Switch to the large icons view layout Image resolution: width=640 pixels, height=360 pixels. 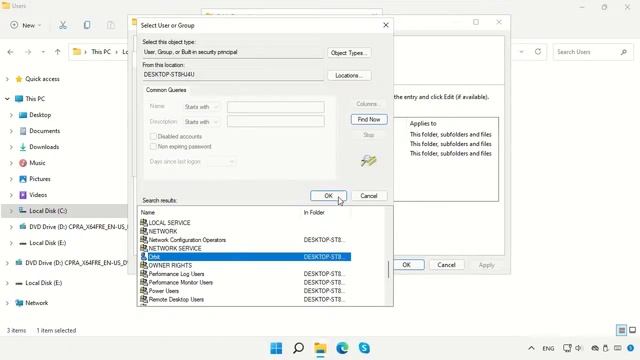click(632, 330)
